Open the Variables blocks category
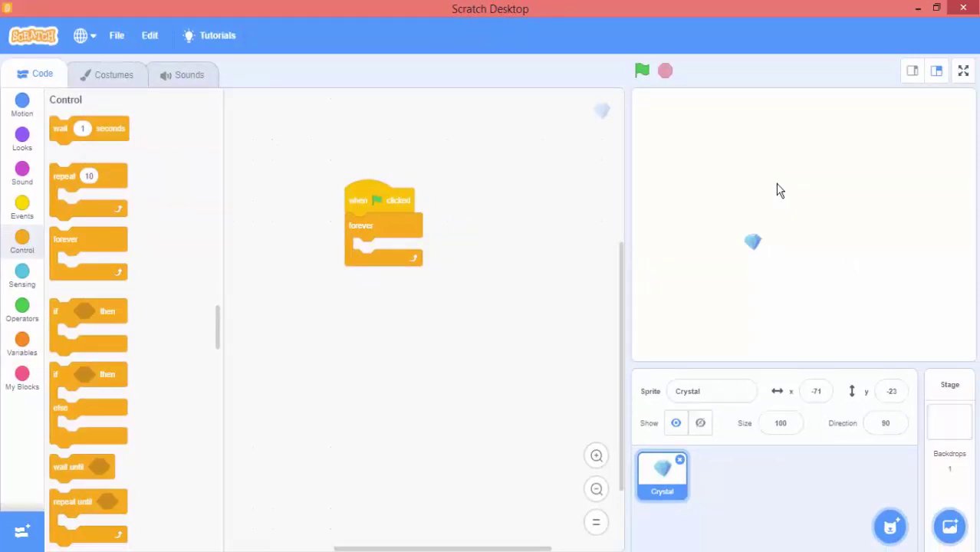The height and width of the screenshot is (552, 980). click(22, 344)
